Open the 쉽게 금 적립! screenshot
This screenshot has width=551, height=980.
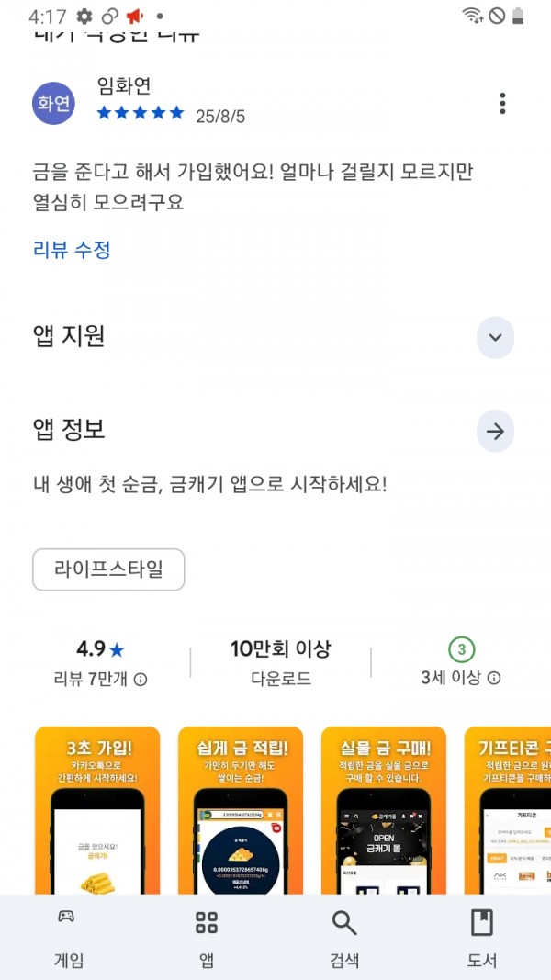pyautogui.click(x=241, y=810)
